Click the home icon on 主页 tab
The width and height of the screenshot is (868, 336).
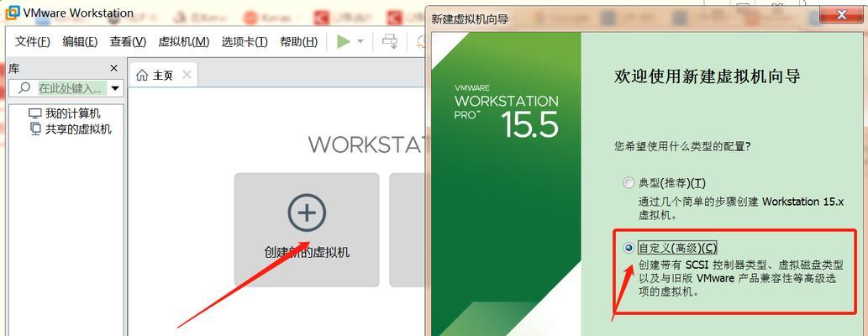143,76
